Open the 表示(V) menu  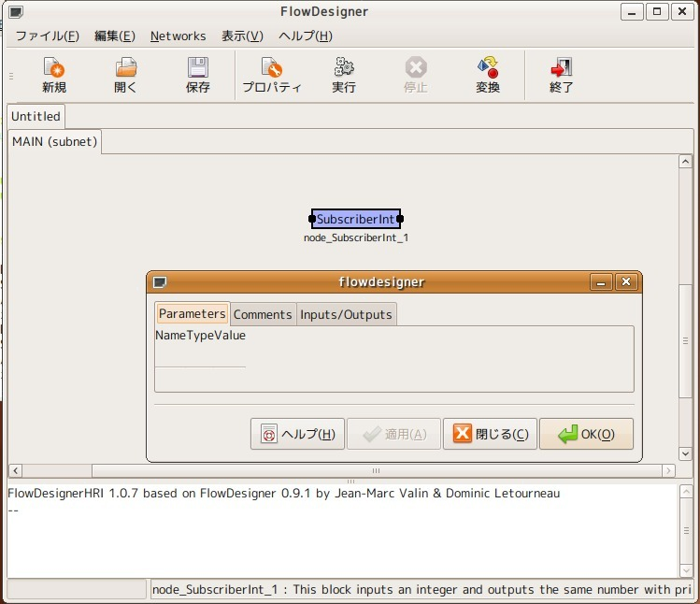242,36
